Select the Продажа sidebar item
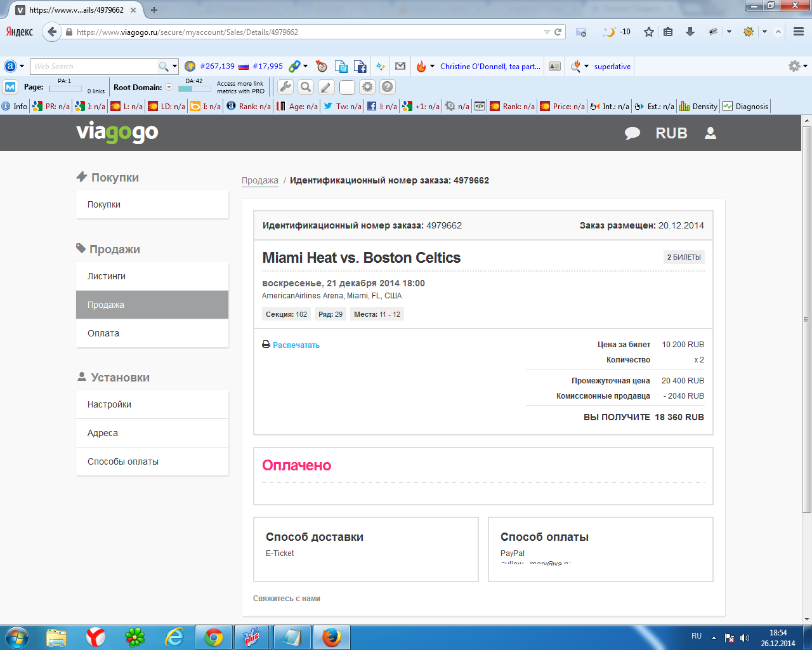812x650 pixels. 152,305
